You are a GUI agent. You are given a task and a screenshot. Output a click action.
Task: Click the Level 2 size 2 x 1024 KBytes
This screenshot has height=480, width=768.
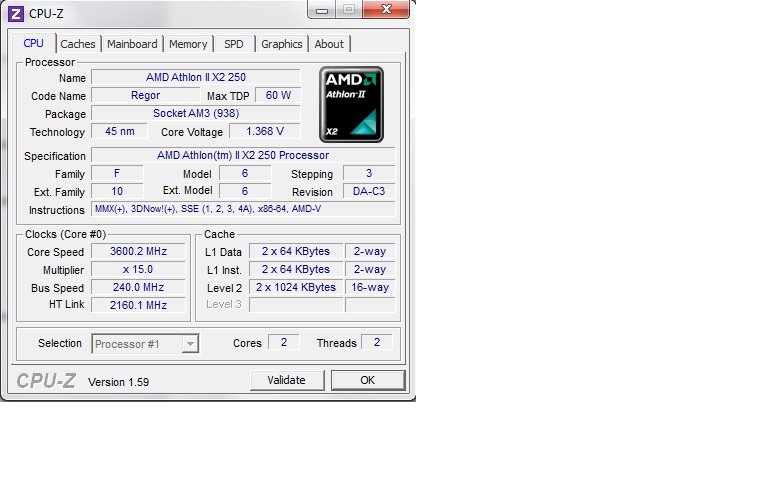[x=296, y=287]
